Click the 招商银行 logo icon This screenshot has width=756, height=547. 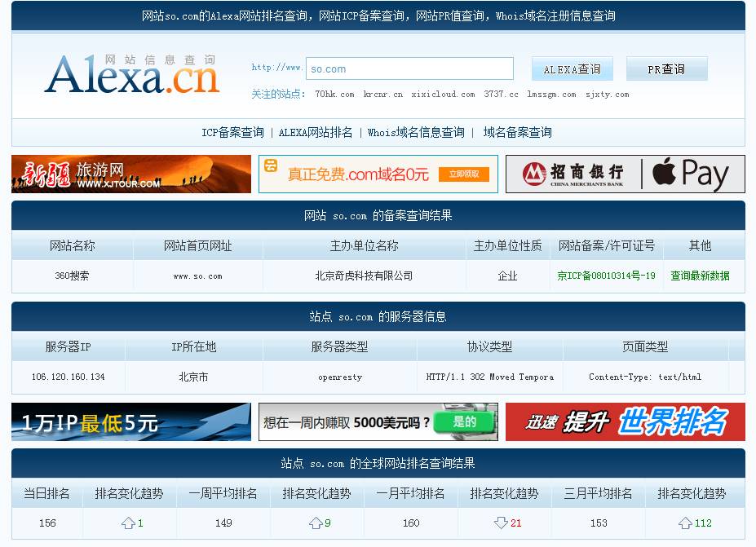tap(534, 174)
